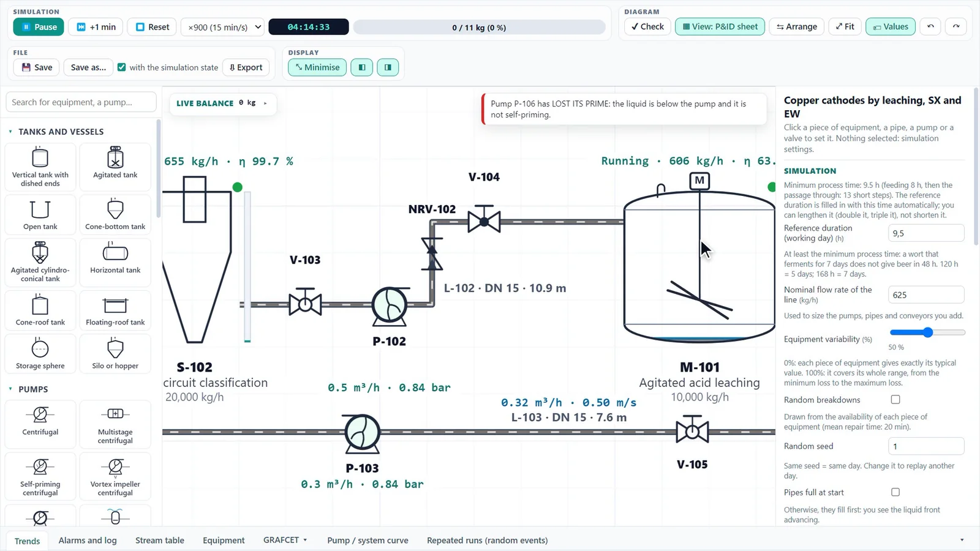980x551 pixels.
Task: Click pump P-103 on the diagram
Action: coord(362,433)
